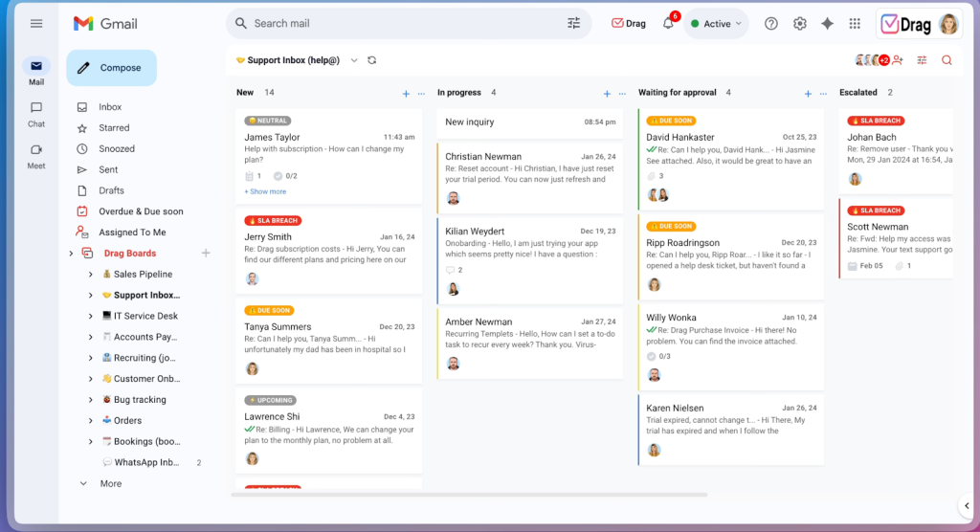The image size is (980, 532).
Task: Open the Inbox folder
Action: click(110, 107)
